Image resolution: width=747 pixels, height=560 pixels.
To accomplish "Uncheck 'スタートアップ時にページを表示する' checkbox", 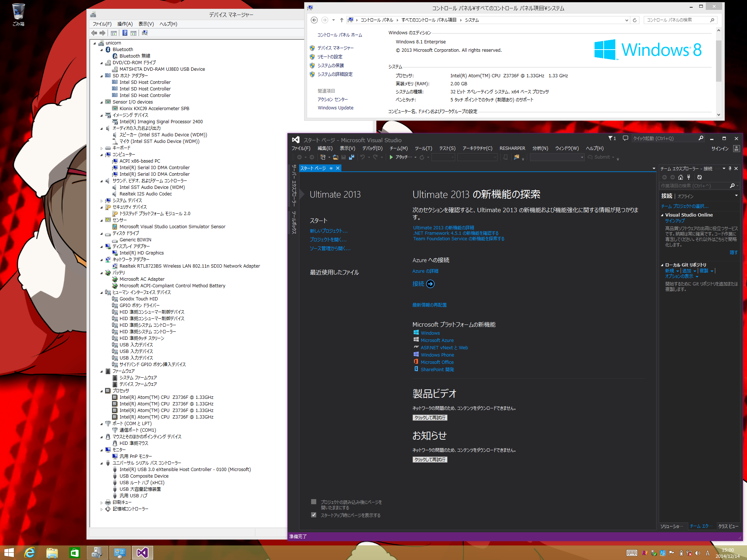I will (x=314, y=515).
